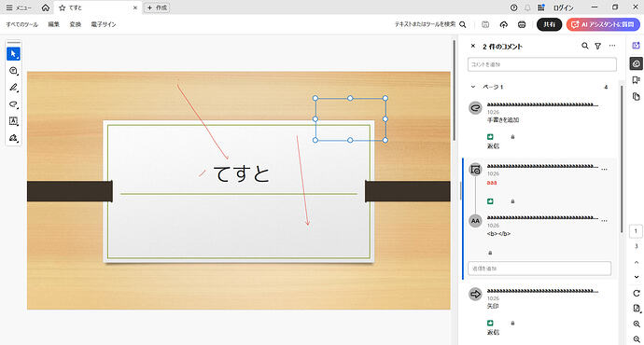Click 返信 under the 手書きを追加 comment
Screen dimensions: 644x345
point(494,146)
